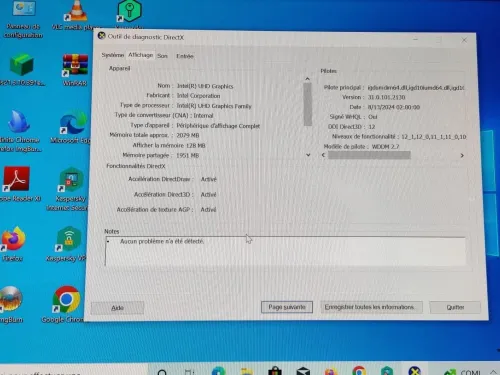Click 'Intel(R) UHD Graphics Family' value

214,106
